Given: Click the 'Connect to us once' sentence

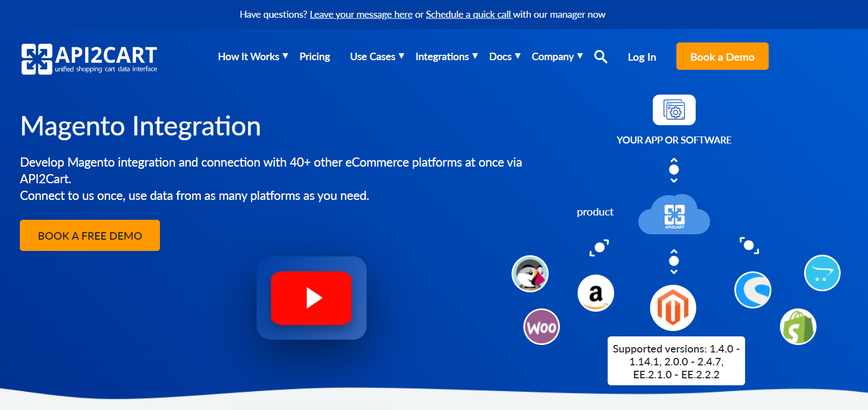Looking at the screenshot, I should pyautogui.click(x=195, y=196).
